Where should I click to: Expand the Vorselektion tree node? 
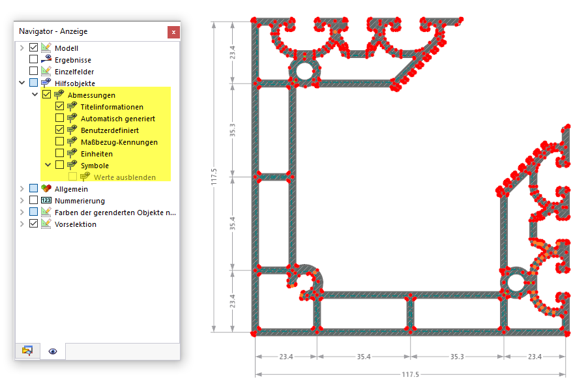coord(22,224)
